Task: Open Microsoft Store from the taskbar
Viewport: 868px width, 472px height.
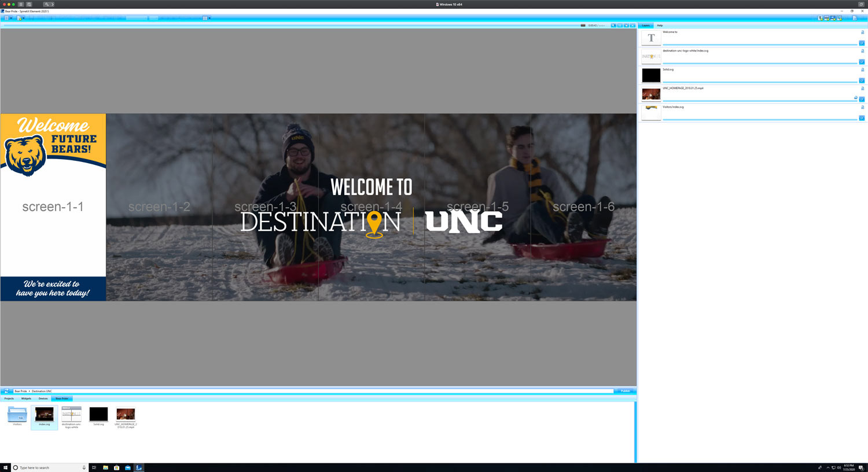Action: 116,467
